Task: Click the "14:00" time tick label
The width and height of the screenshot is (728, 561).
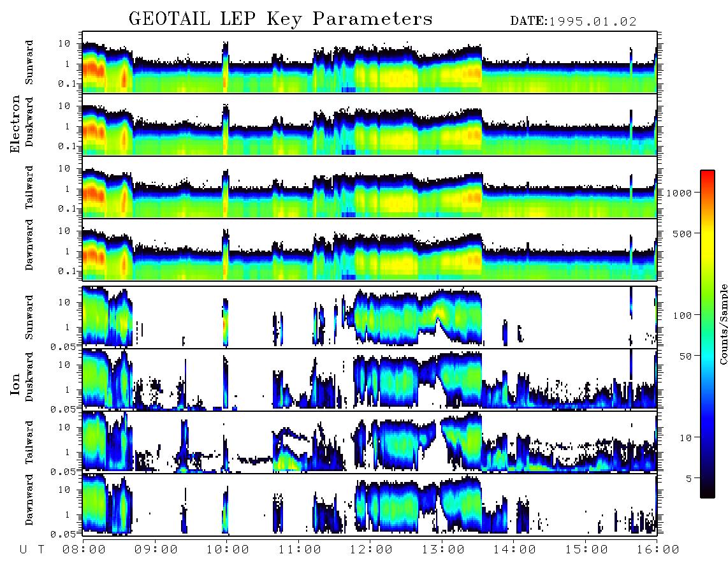Action: point(514,550)
